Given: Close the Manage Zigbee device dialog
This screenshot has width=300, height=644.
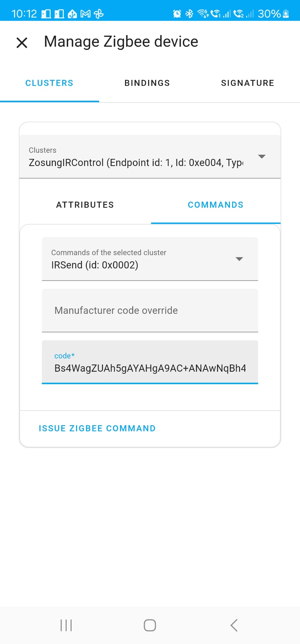Looking at the screenshot, I should pyautogui.click(x=22, y=42).
